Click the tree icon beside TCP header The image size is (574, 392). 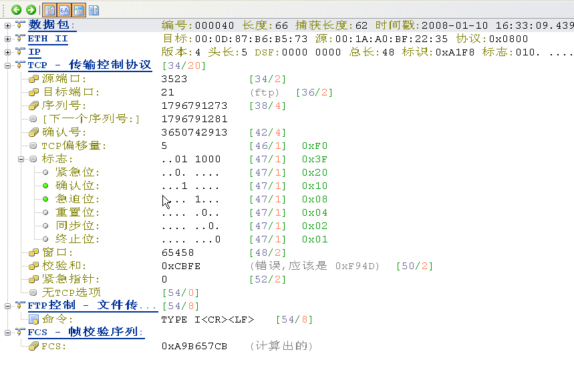tap(20, 65)
